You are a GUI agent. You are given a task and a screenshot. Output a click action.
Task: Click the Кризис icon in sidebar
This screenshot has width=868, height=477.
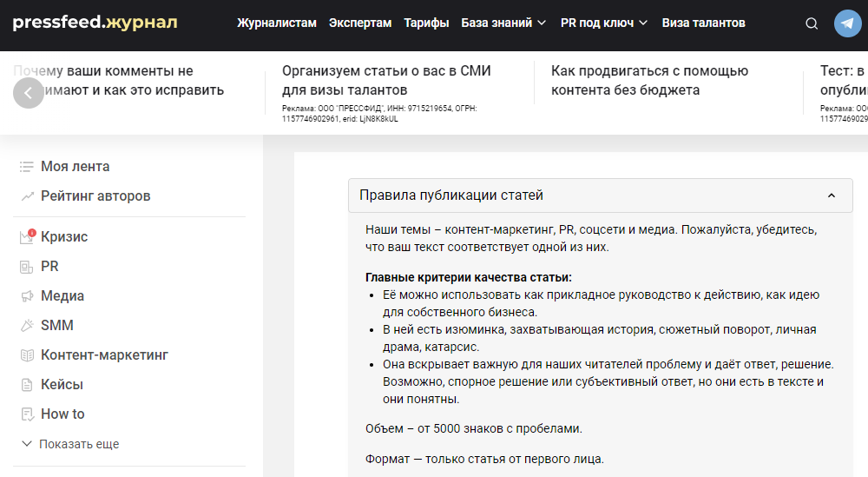tap(27, 236)
